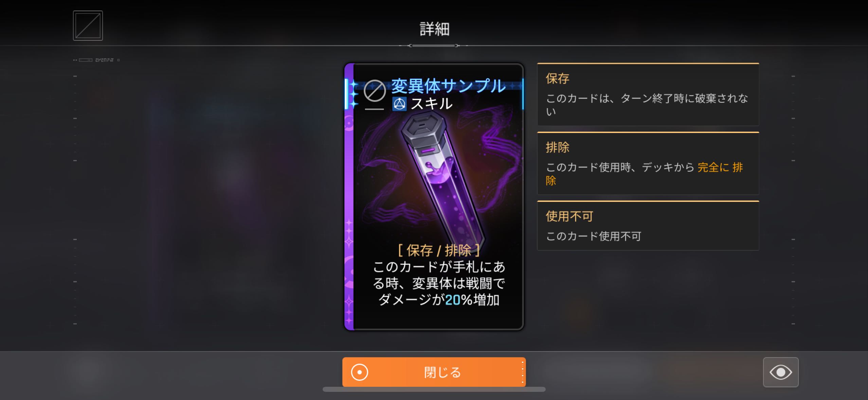Click the purple rarity strip on card
Viewport: 868px width, 400px height.
point(349,197)
